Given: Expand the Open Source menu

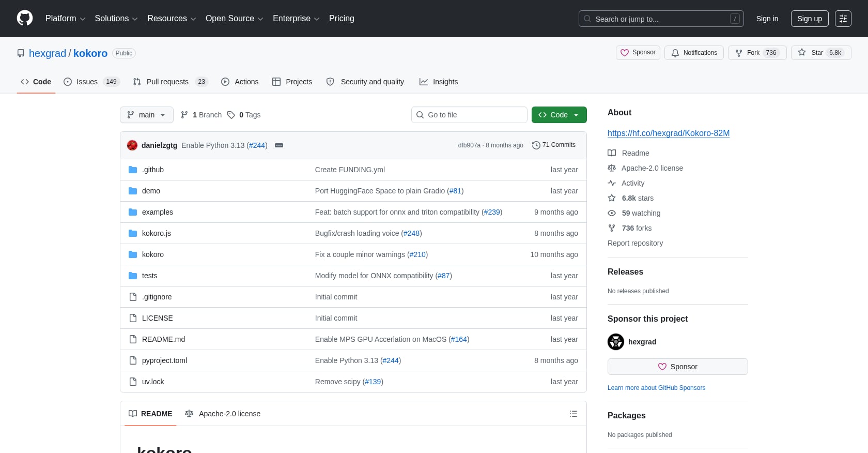Looking at the screenshot, I should [x=235, y=19].
